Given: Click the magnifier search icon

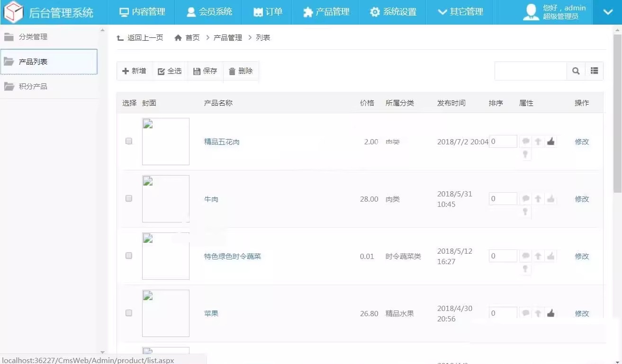Looking at the screenshot, I should tap(576, 71).
